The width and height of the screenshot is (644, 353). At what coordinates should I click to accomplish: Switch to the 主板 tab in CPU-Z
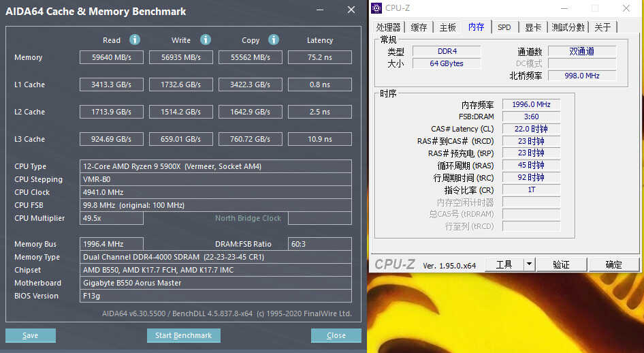(x=447, y=27)
